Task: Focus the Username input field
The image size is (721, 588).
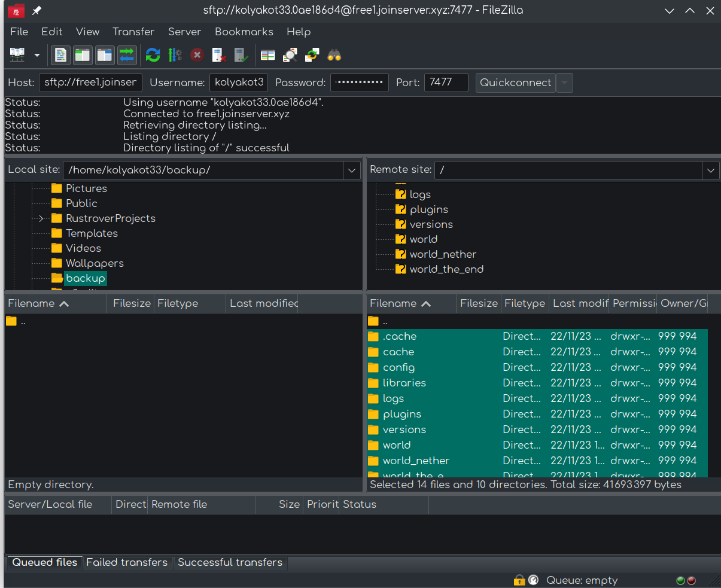Action: (239, 83)
